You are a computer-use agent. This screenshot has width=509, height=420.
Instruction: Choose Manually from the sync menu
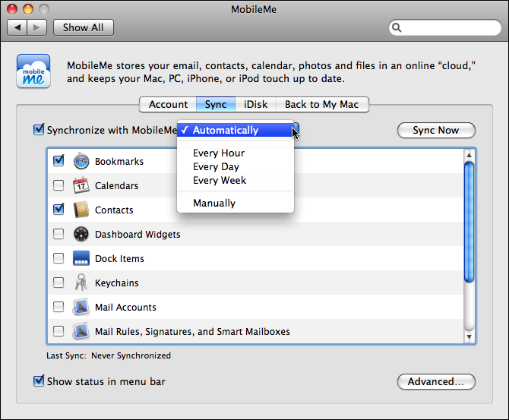click(x=236, y=203)
